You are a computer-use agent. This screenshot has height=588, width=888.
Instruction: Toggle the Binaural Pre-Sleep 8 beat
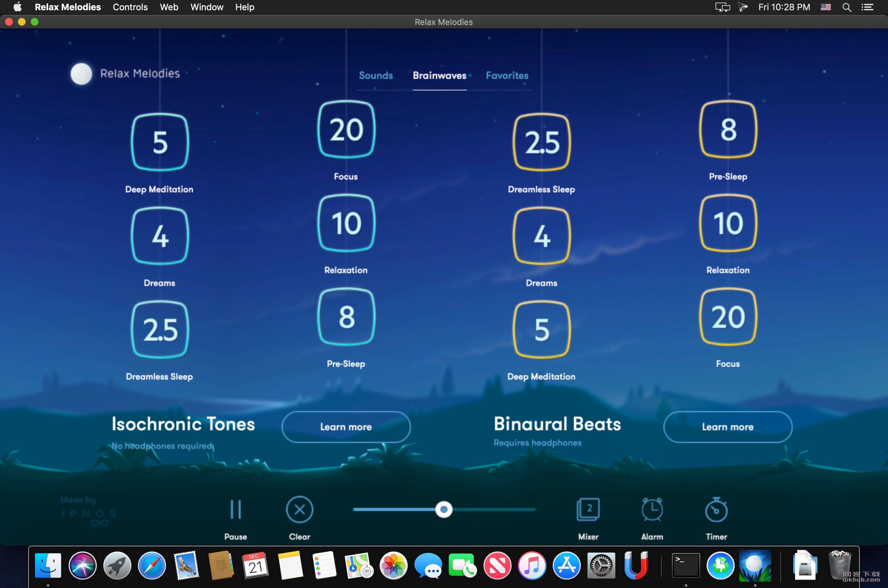pyautogui.click(x=728, y=130)
